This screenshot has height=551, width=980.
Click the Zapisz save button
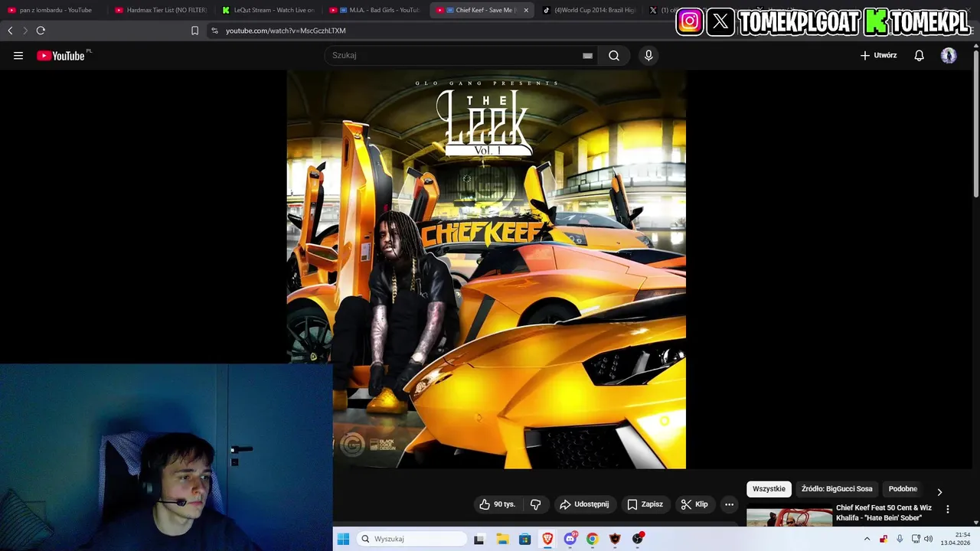click(645, 504)
